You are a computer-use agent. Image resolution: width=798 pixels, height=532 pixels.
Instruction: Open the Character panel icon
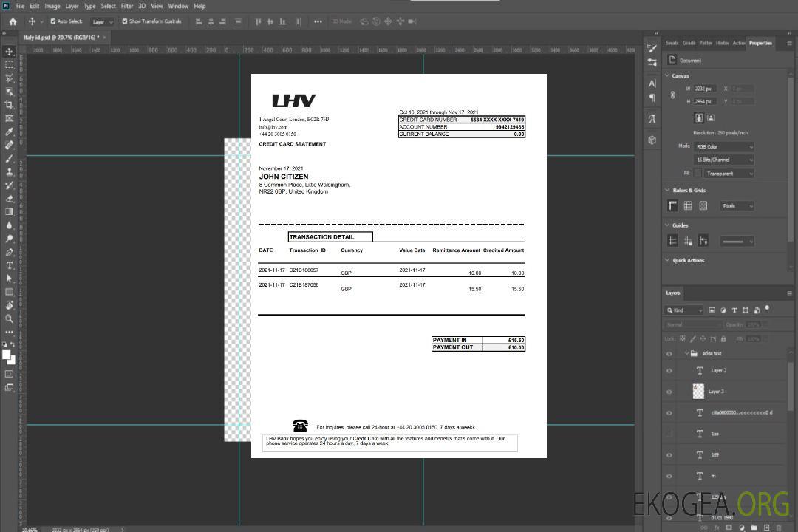[652, 83]
